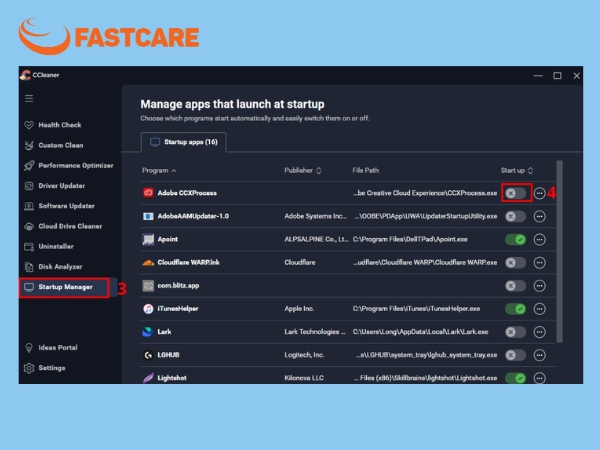This screenshot has width=600, height=450.
Task: Open more options for com.blitz.app
Action: pos(540,286)
